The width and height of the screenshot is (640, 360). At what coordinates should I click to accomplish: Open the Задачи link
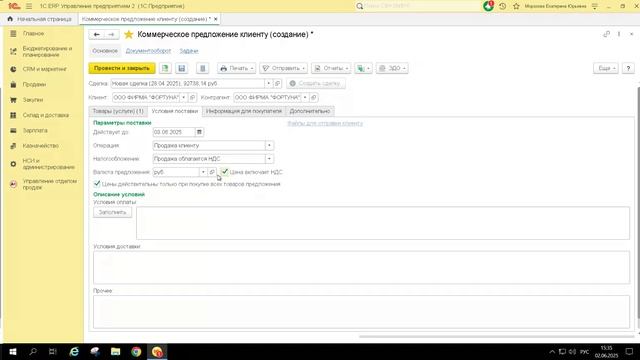pyautogui.click(x=189, y=51)
